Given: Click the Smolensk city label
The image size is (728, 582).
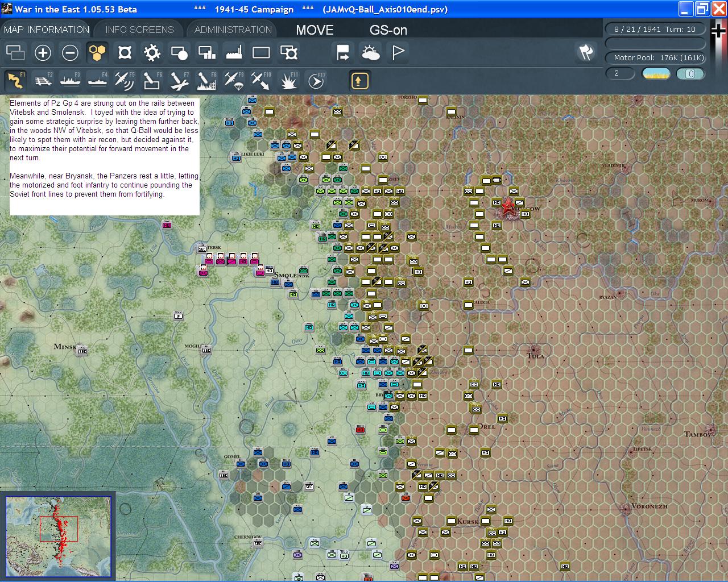Looking at the screenshot, I should click(292, 276).
